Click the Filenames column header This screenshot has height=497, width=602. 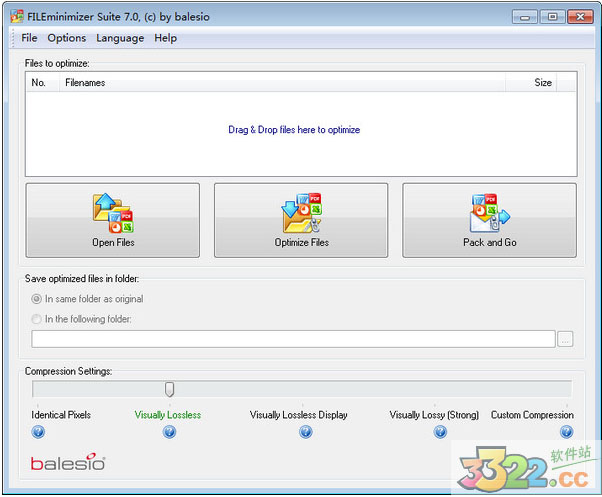tap(282, 83)
